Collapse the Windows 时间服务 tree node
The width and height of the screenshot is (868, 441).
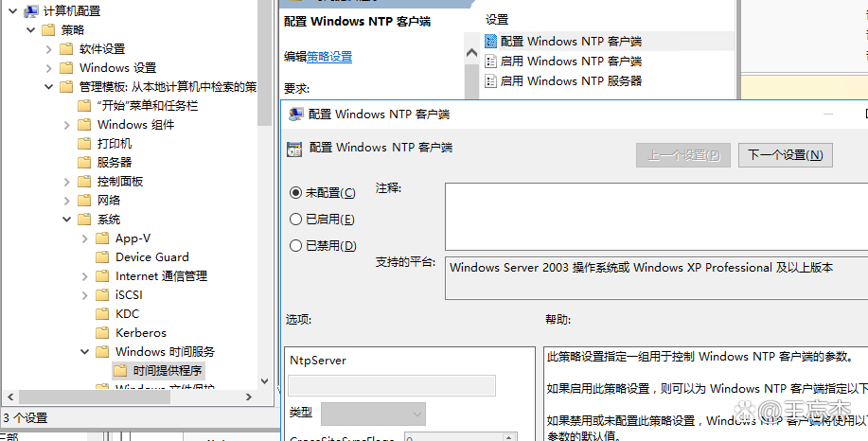point(84,351)
